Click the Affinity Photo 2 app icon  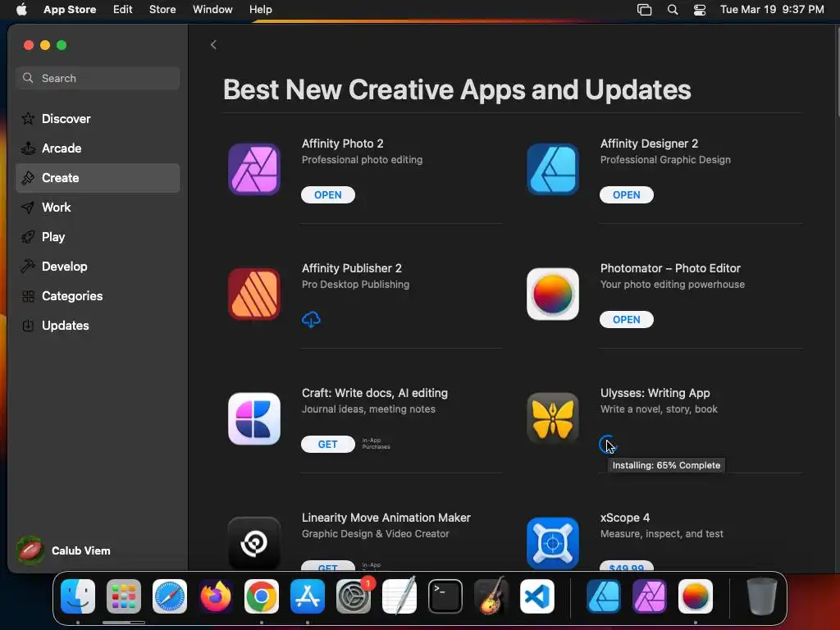254,169
